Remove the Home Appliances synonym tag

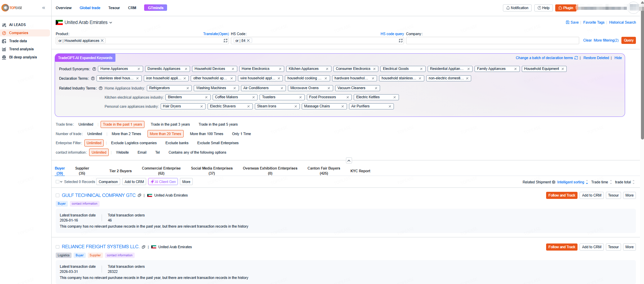(139, 69)
